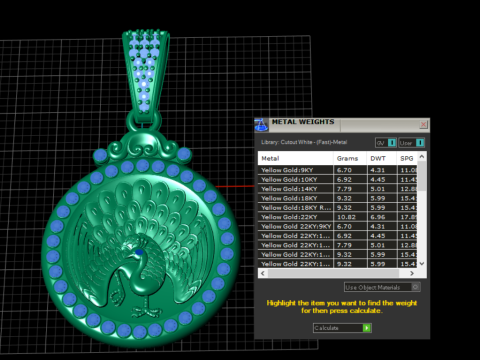480x360 pixels.
Task: Click the Calculate button
Action: coord(342,328)
